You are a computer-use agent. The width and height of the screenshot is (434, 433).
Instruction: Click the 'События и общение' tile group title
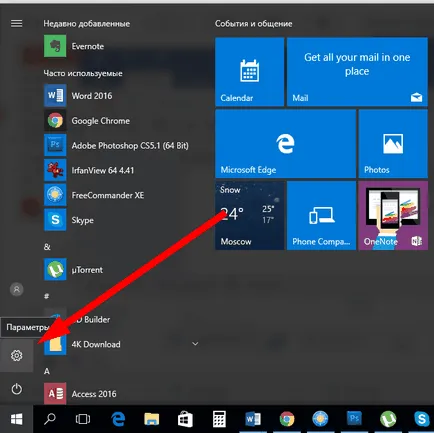pos(253,24)
